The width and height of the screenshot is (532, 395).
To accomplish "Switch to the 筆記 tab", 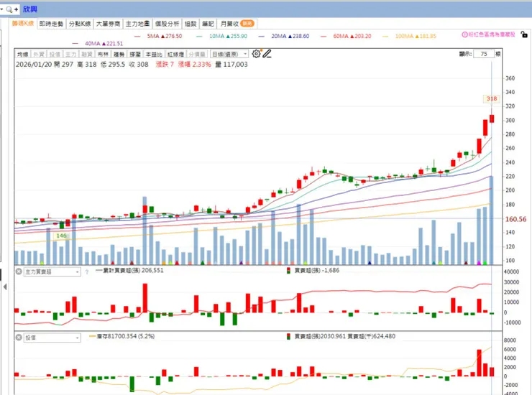I will tap(208, 24).
